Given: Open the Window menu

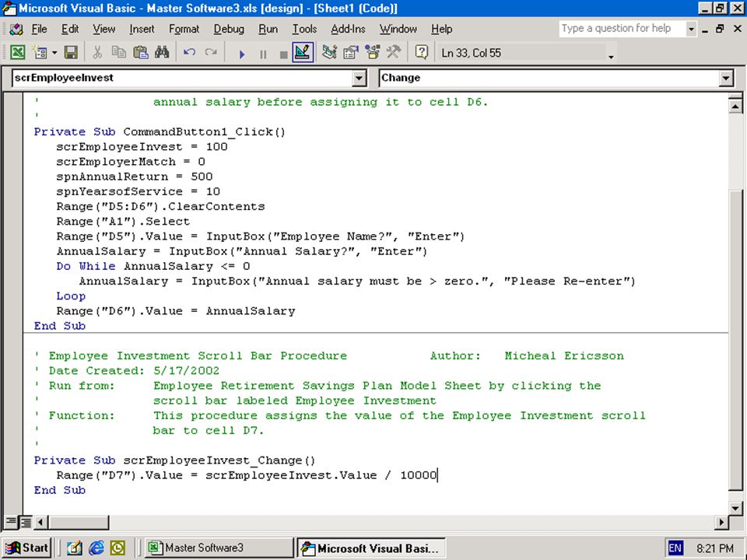Looking at the screenshot, I should point(398,30).
